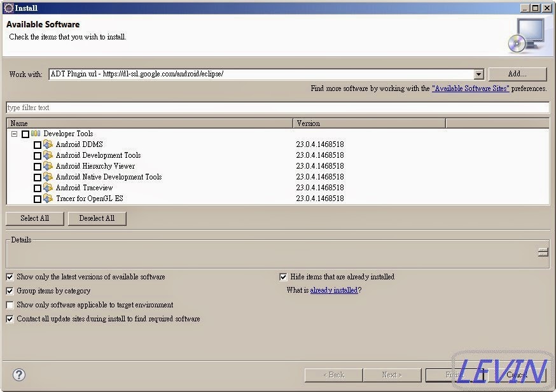Check the Tracer for OpenGL ES checkbox
The width and height of the screenshot is (556, 392).
pyautogui.click(x=38, y=199)
